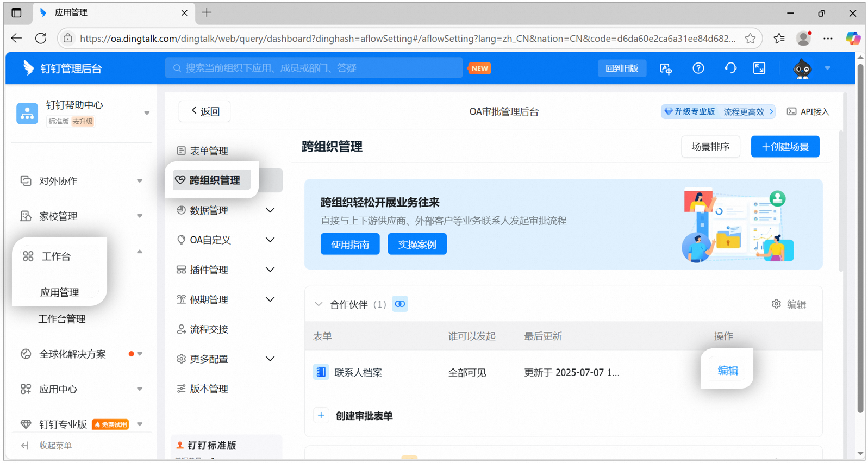Expand the 假期管理 submenu
Screen dimensions: 868x463
[x=270, y=299]
